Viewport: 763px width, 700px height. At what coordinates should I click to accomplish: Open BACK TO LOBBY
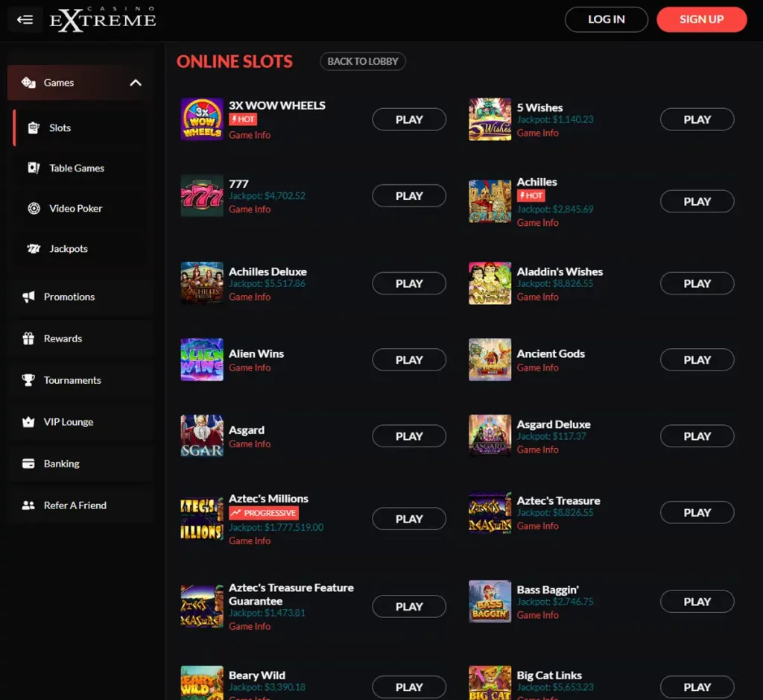coord(362,61)
